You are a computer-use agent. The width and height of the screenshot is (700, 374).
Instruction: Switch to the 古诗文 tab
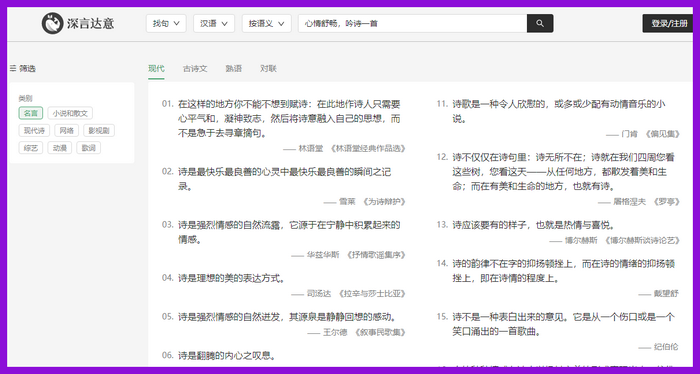(x=195, y=68)
